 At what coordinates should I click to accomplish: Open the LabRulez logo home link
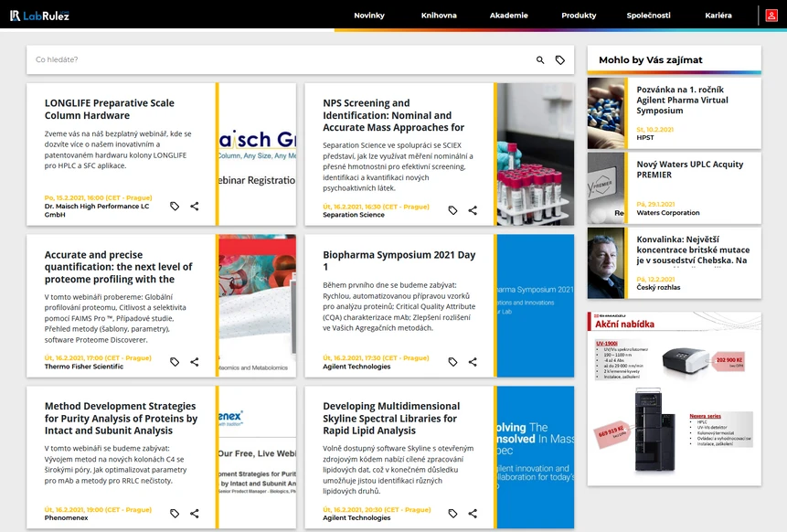coord(39,16)
